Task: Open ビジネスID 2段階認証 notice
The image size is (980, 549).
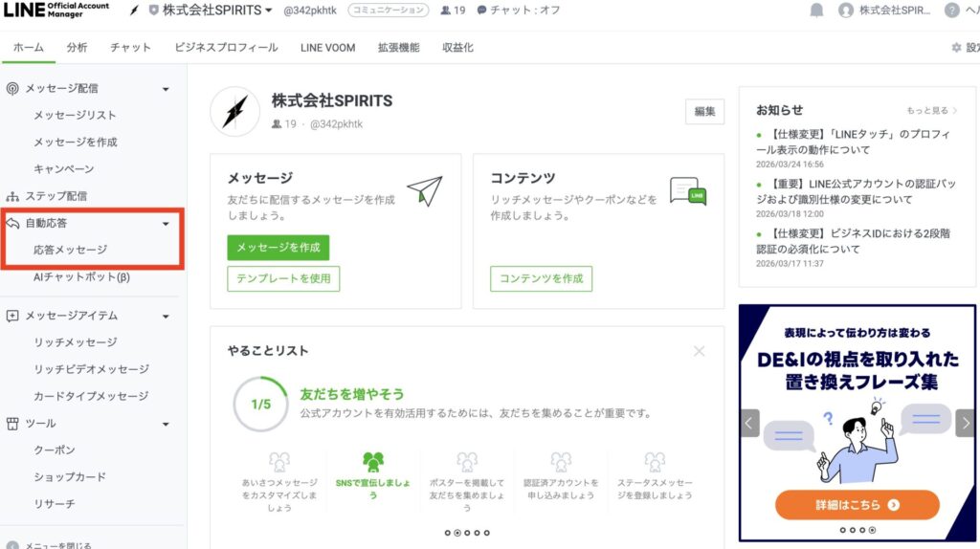Action: (853, 241)
